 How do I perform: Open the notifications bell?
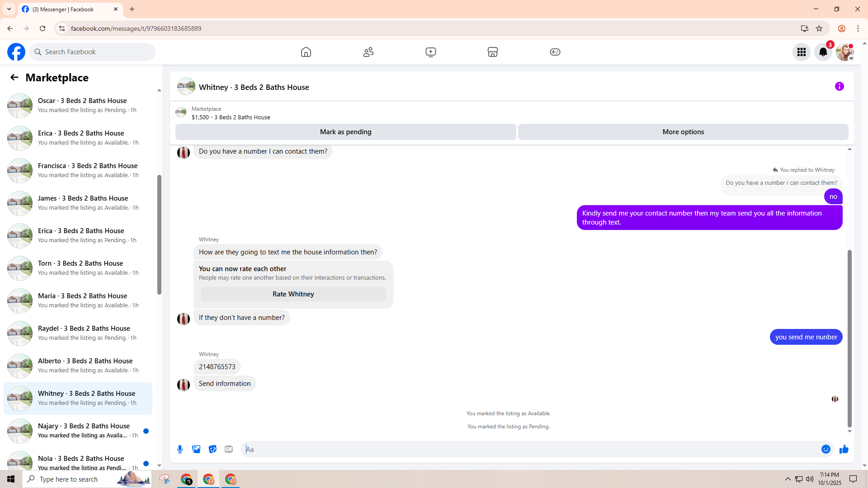tap(823, 52)
